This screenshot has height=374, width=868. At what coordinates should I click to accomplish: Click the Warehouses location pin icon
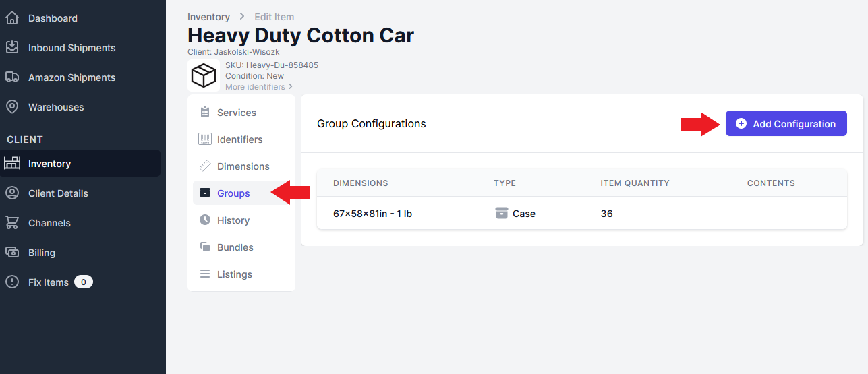(x=12, y=107)
